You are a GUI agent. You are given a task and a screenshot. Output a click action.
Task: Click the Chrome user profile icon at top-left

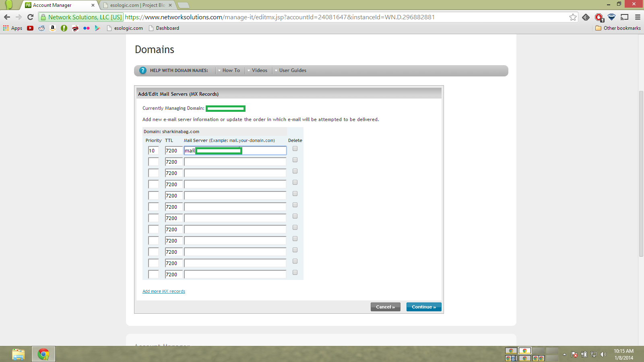(9, 5)
